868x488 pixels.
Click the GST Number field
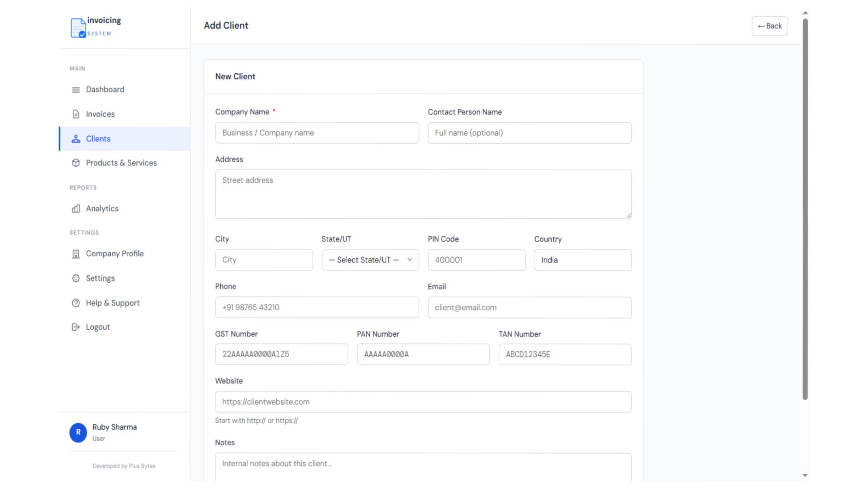click(x=281, y=354)
